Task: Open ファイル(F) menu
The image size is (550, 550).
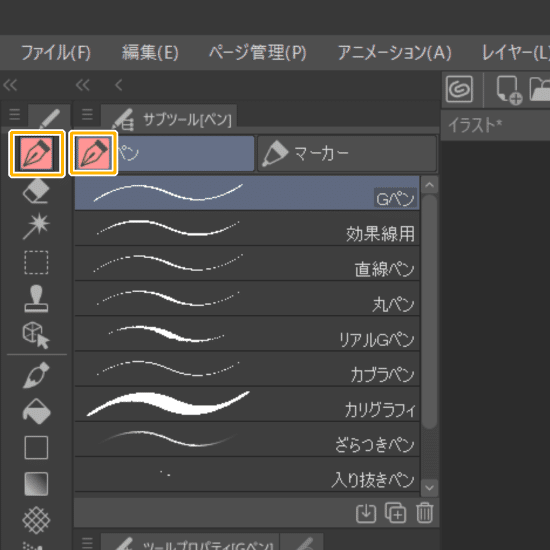Action: 56,53
